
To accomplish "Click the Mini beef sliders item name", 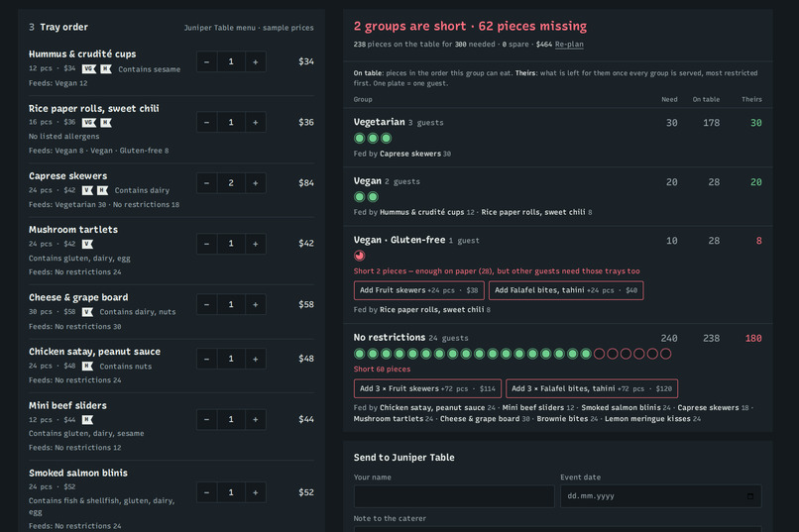I will pos(67,406).
